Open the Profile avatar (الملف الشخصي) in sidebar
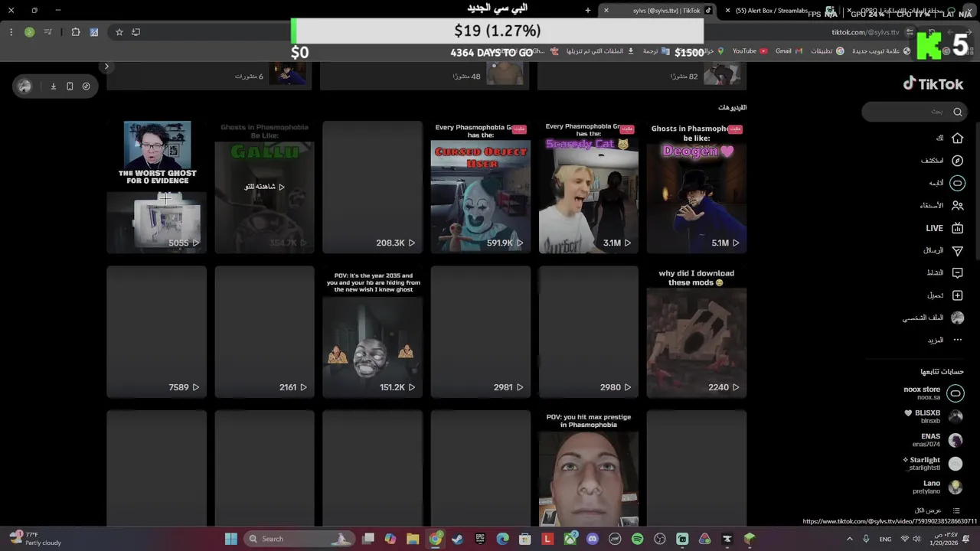Image resolution: width=980 pixels, height=551 pixels. (957, 318)
